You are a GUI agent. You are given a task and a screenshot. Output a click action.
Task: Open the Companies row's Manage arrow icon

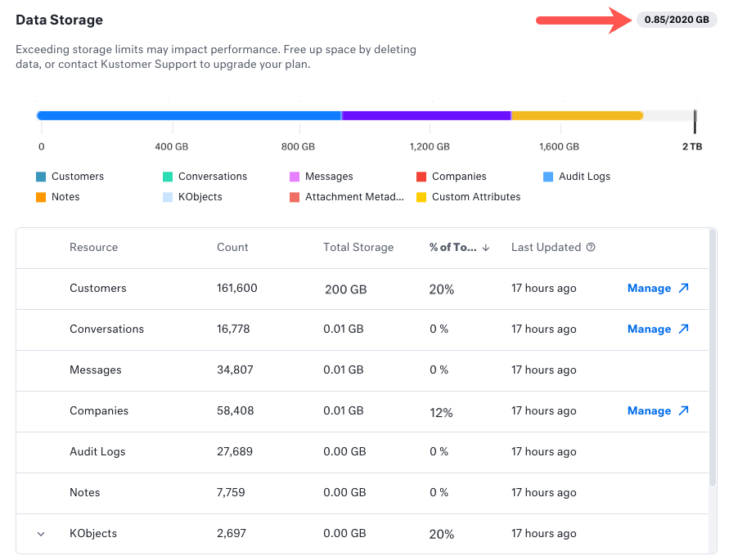tap(683, 411)
